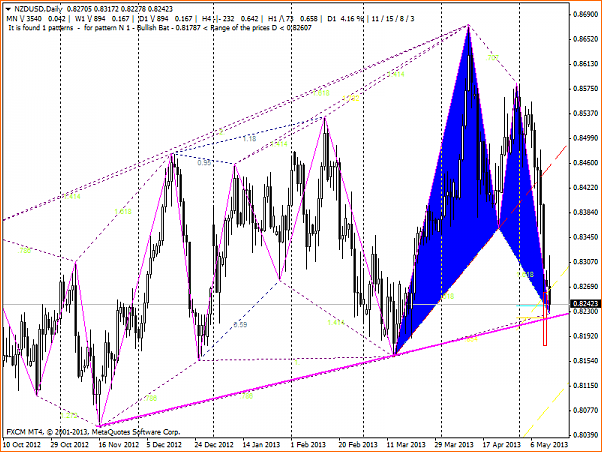This screenshot has height=452, width=602.
Task: Click the 0.84600 price axis label
Action: coord(585,163)
